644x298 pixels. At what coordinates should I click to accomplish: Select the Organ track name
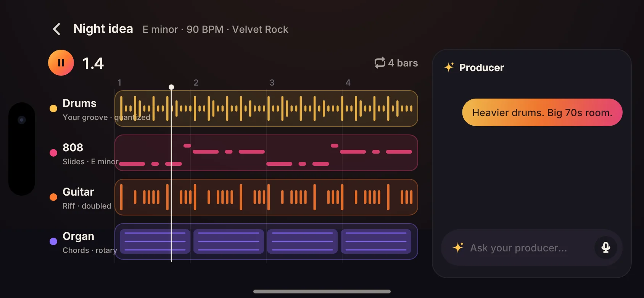coord(78,236)
